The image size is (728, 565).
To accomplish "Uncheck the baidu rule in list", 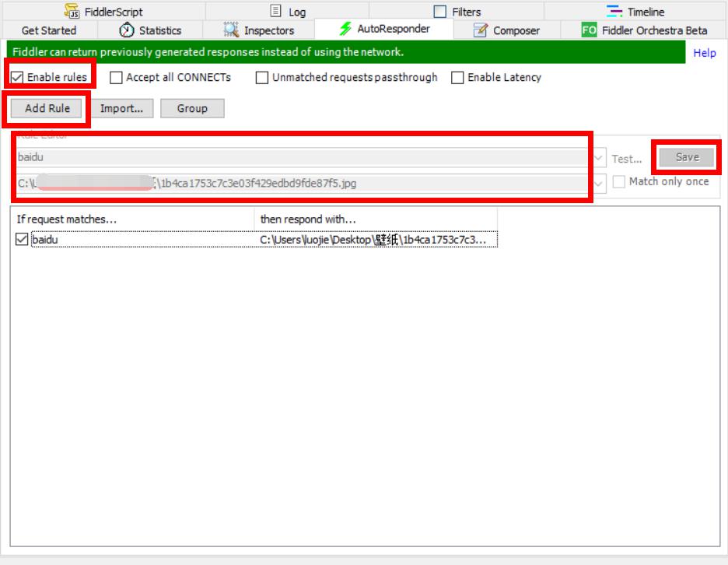I will coord(22,240).
